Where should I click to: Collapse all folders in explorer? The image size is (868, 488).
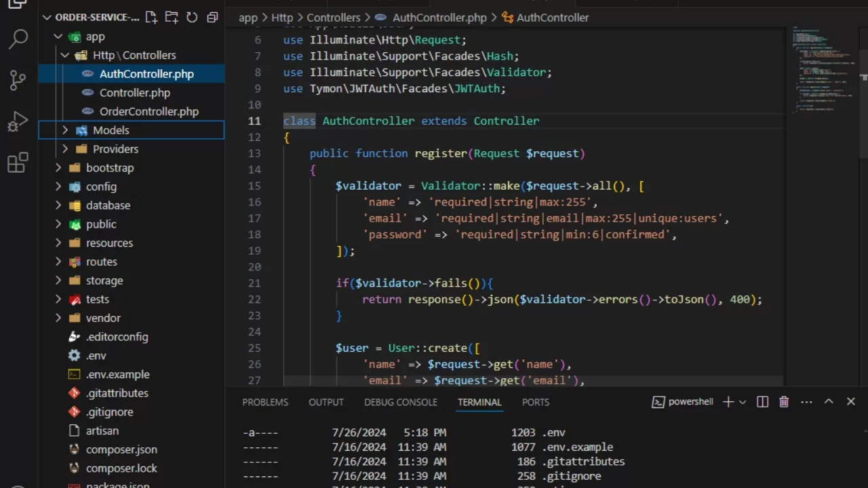[212, 18]
